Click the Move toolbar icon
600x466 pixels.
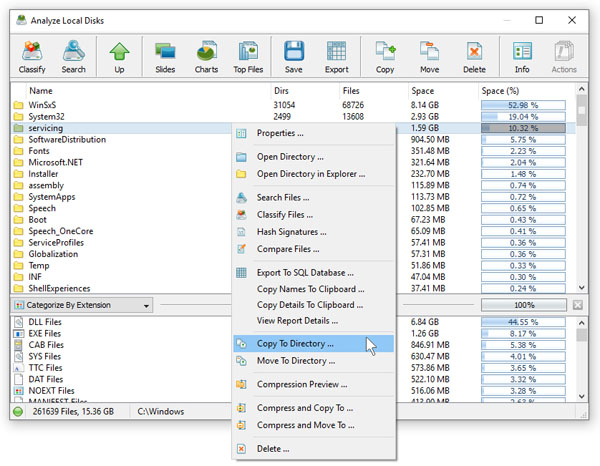point(429,57)
